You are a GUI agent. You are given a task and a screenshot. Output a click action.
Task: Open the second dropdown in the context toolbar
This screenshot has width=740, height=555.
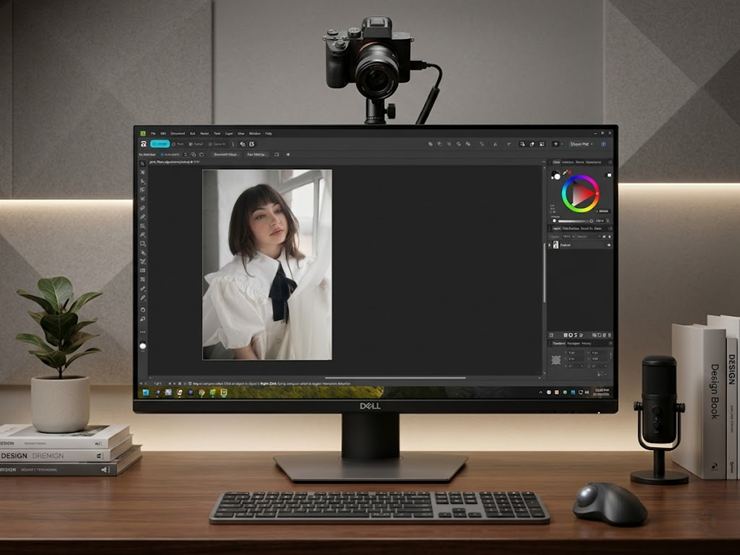click(258, 154)
